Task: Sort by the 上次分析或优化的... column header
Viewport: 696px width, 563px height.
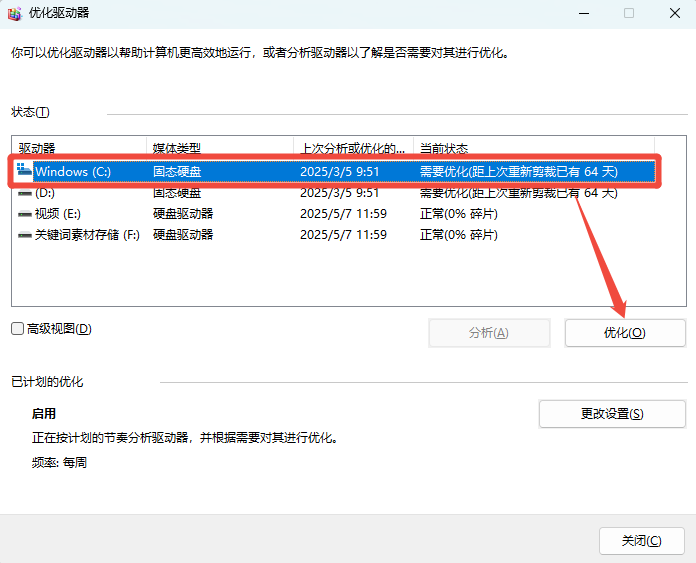Action: point(353,147)
